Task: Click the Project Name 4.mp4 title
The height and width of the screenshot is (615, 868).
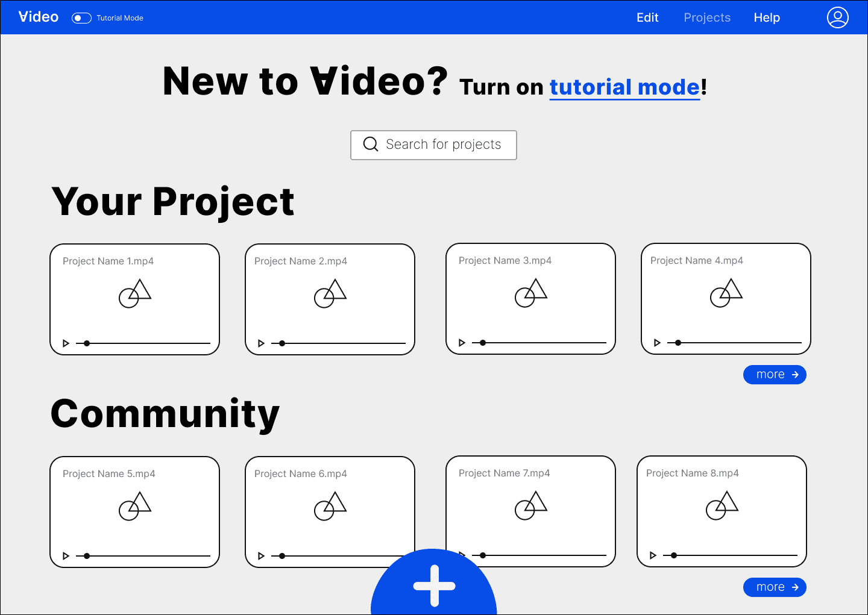Action: pos(697,261)
